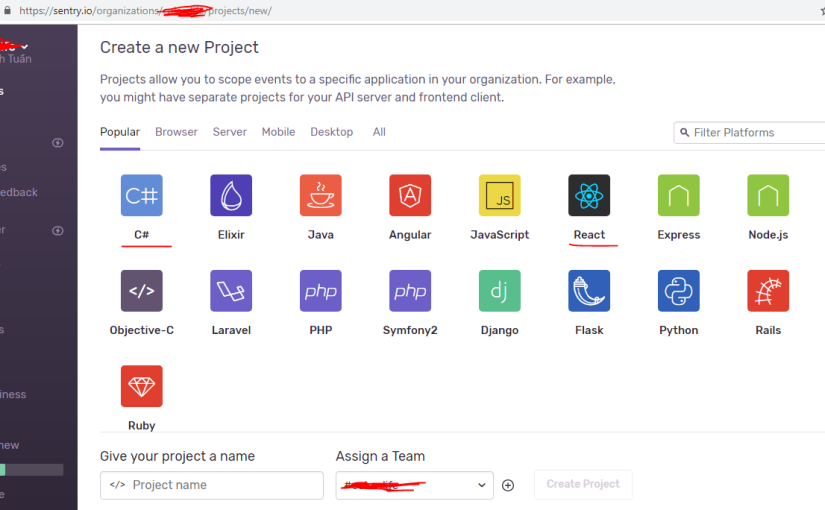825x510 pixels.
Task: Click the 'JavaScript' platform label
Action: (499, 235)
